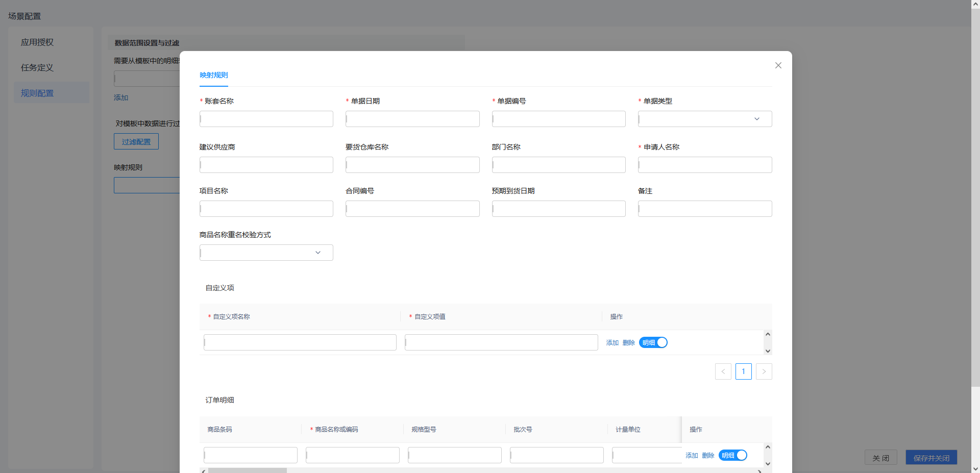Viewport: 980px width, 473px height.
Task: Focus the 要货仓库名称 input field
Action: pyautogui.click(x=412, y=165)
